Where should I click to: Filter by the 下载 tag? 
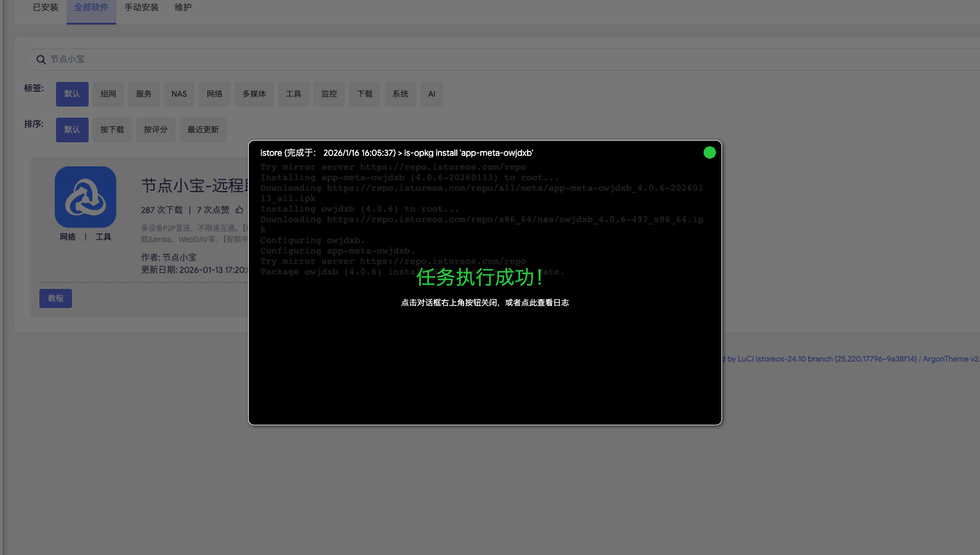pyautogui.click(x=365, y=94)
